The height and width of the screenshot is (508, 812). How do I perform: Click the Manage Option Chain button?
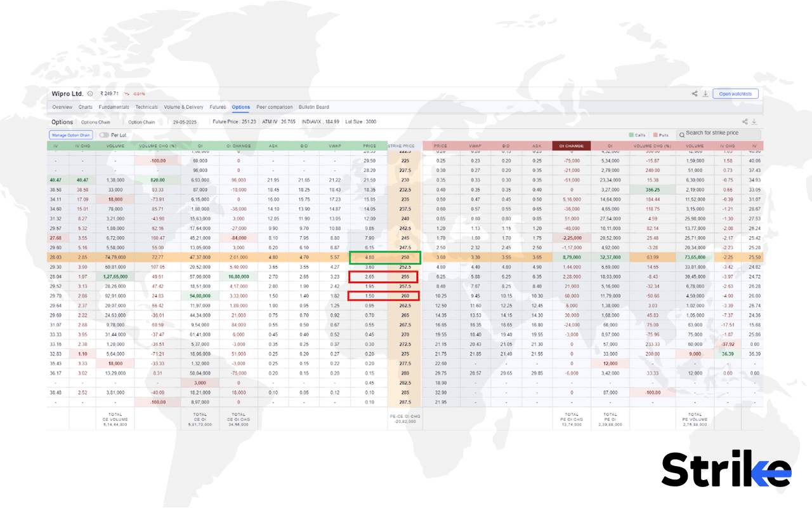tap(70, 135)
